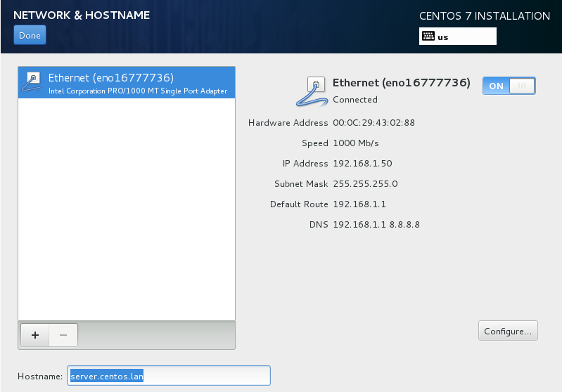
Task: Click the subnet mask value 255.255.255.0
Action: [x=365, y=184]
